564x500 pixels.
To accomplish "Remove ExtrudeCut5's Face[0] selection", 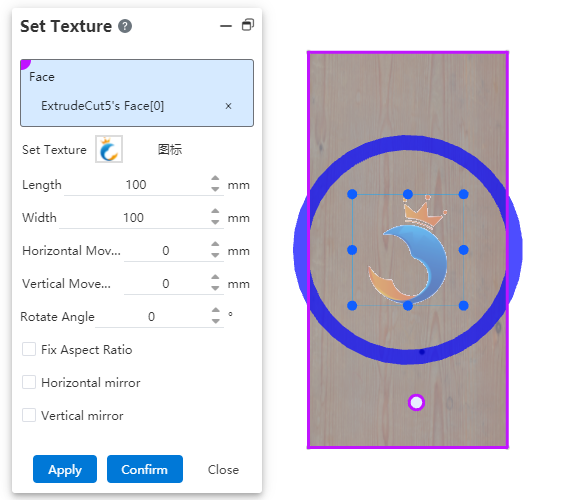I will [x=228, y=106].
